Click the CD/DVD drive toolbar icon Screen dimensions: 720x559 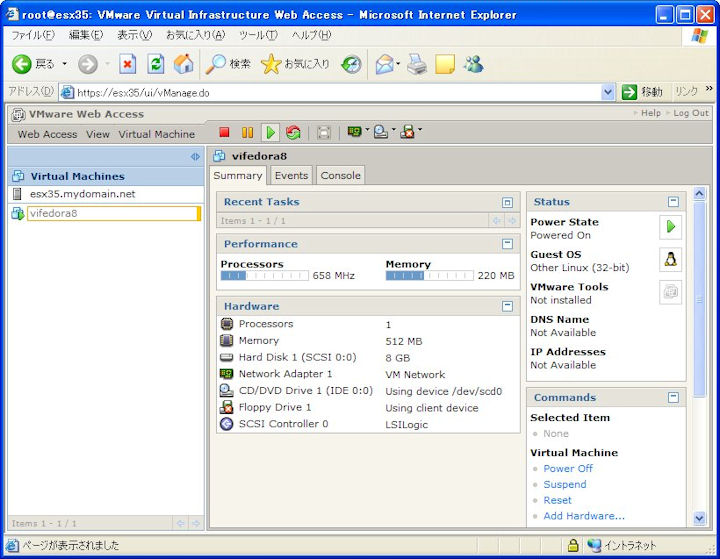pos(381,132)
